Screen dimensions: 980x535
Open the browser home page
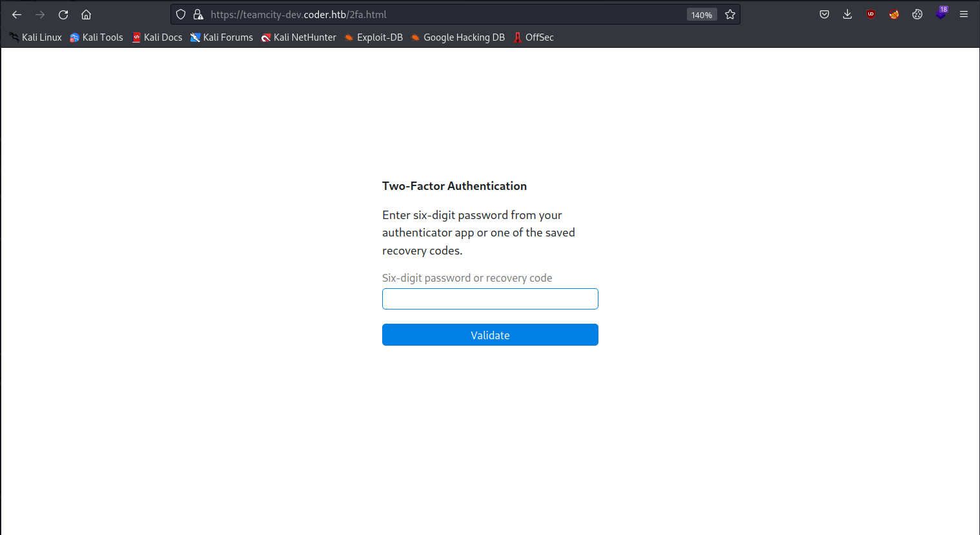[x=86, y=14]
